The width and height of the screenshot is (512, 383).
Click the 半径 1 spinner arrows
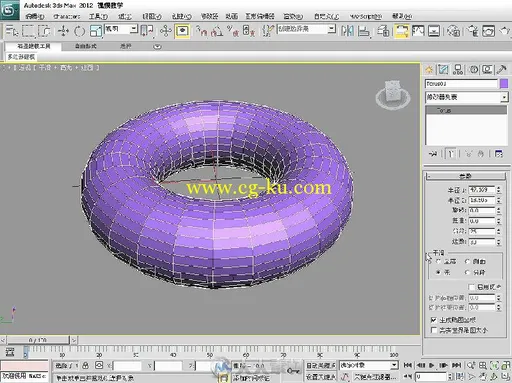499,190
